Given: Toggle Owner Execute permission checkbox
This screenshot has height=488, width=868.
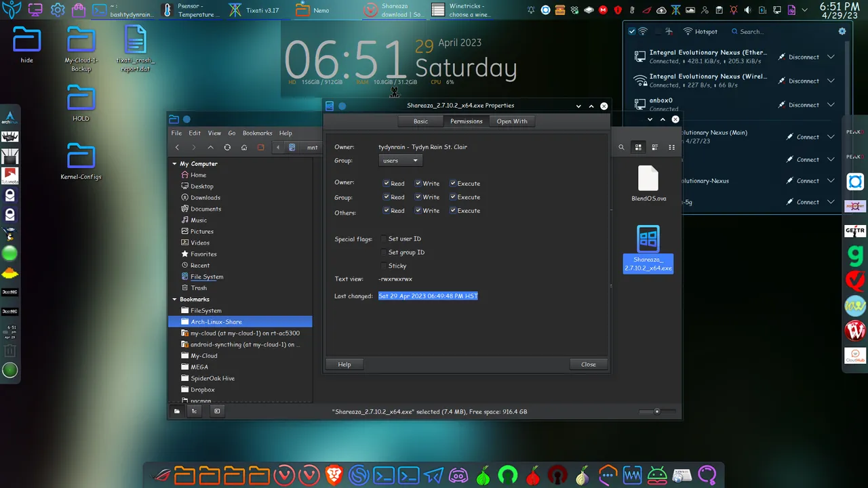Looking at the screenshot, I should pos(453,184).
